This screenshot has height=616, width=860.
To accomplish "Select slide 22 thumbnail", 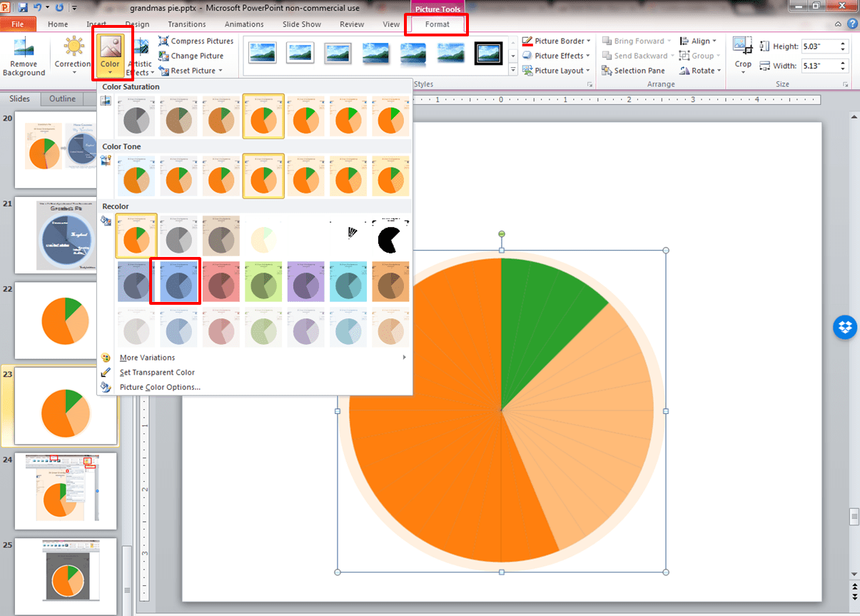I will click(66, 320).
